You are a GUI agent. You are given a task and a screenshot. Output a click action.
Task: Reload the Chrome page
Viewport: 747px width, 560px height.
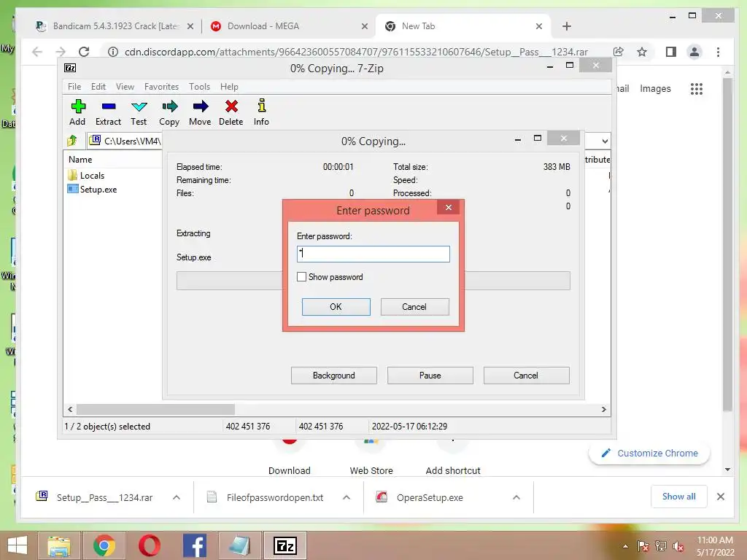click(85, 52)
